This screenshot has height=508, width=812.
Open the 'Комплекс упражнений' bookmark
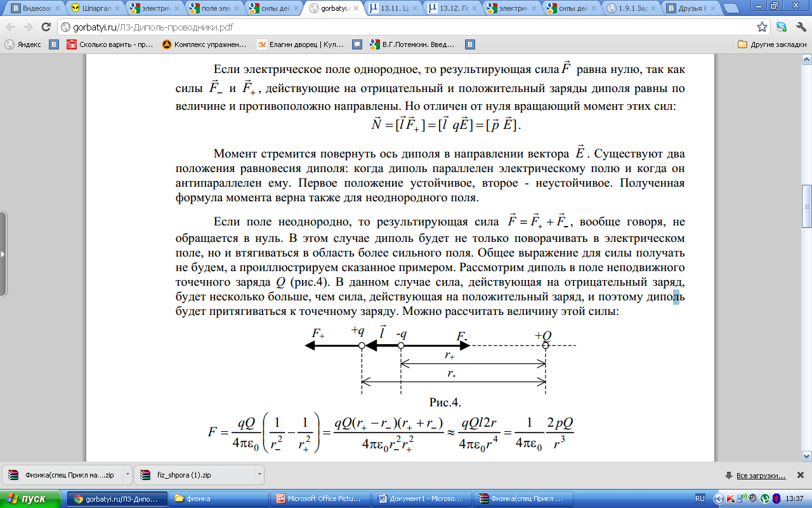[x=204, y=44]
